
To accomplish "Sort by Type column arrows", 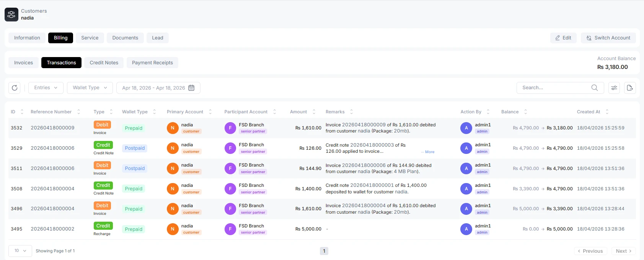I will coord(111,112).
